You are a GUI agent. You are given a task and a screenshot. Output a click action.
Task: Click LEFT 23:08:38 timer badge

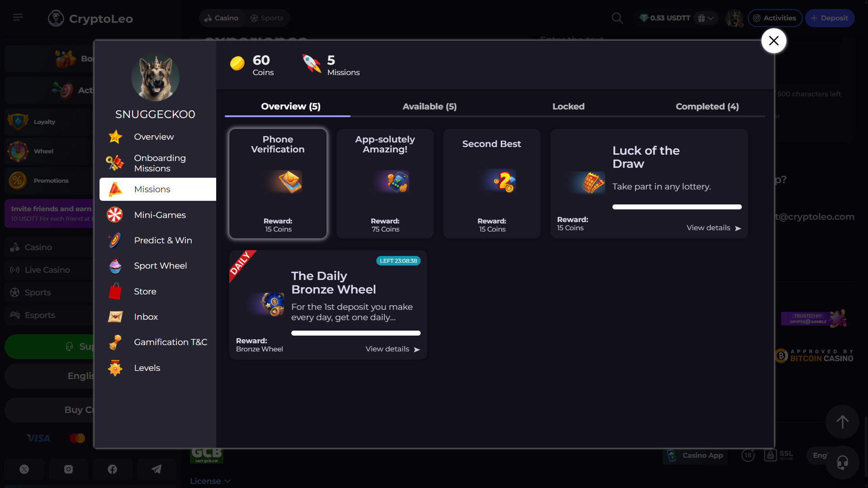click(x=398, y=261)
